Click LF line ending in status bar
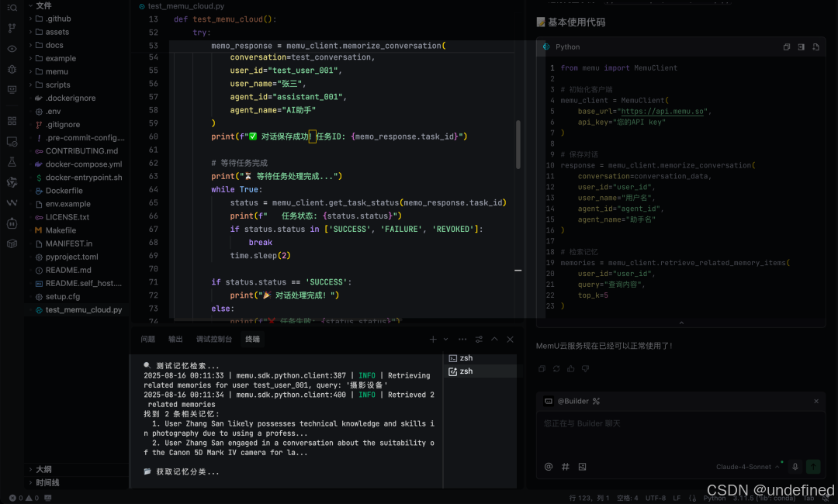The image size is (838, 504). point(677,498)
